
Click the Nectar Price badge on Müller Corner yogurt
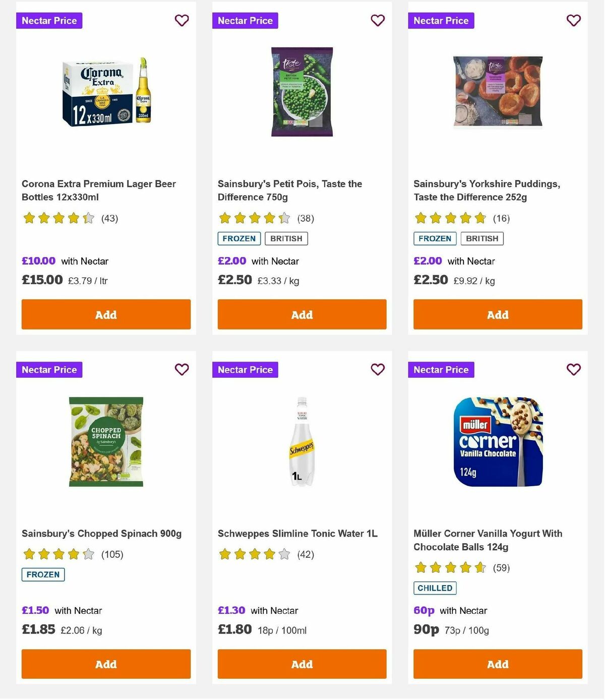point(441,370)
